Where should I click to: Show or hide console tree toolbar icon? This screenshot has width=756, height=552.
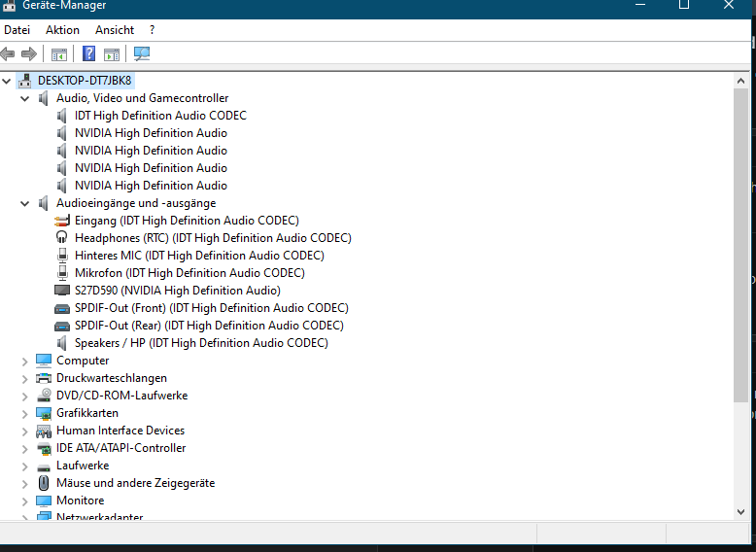coord(59,54)
